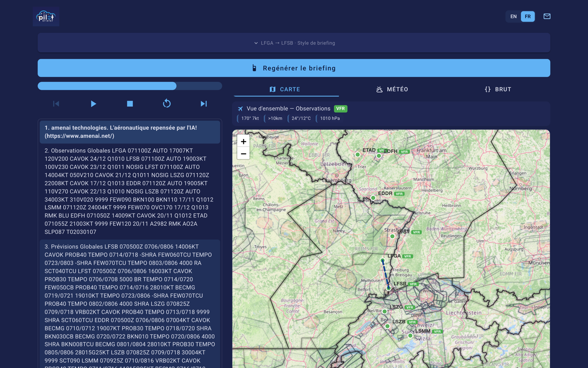Viewport: 588px width, 368px height.
Task: Select the LSZB station marker
Action: (388, 326)
